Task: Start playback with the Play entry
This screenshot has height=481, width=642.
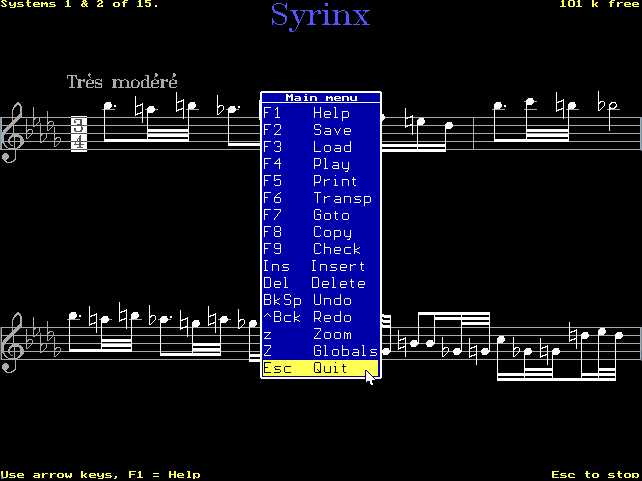Action: click(x=320, y=164)
